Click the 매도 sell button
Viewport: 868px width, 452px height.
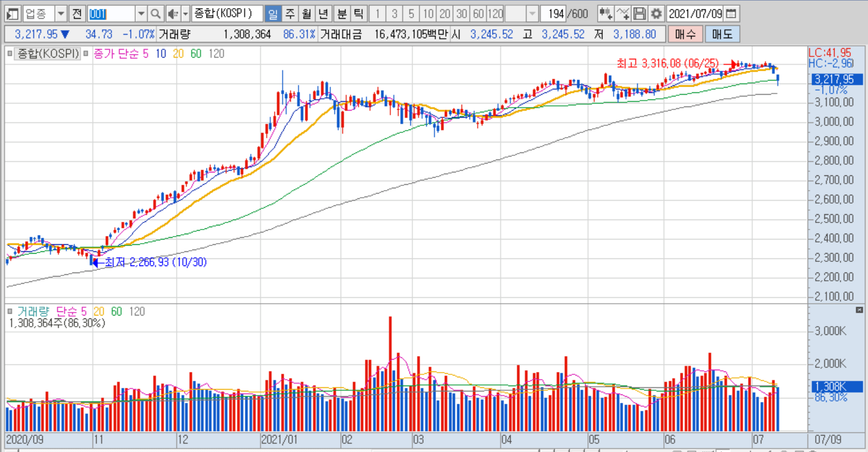click(722, 34)
